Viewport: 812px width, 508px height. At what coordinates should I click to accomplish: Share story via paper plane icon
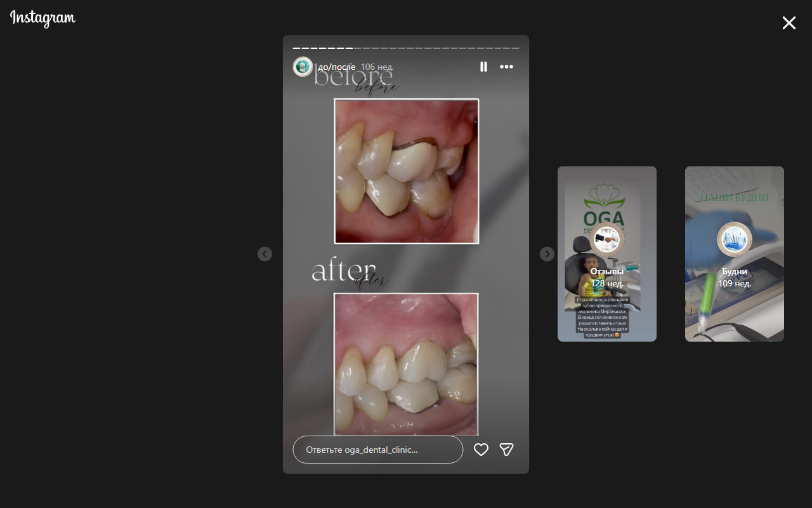(x=506, y=450)
